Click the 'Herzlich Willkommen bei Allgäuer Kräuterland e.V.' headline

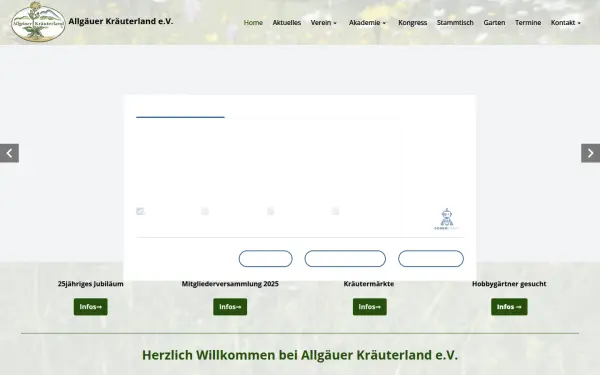pos(300,355)
